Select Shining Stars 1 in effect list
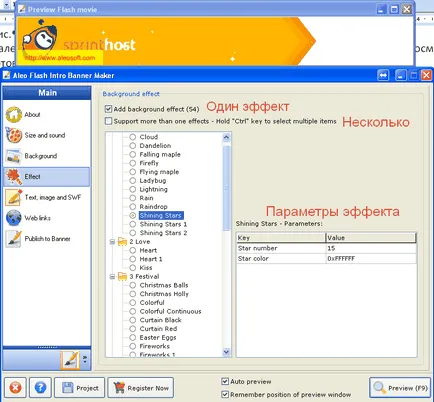 (163, 224)
